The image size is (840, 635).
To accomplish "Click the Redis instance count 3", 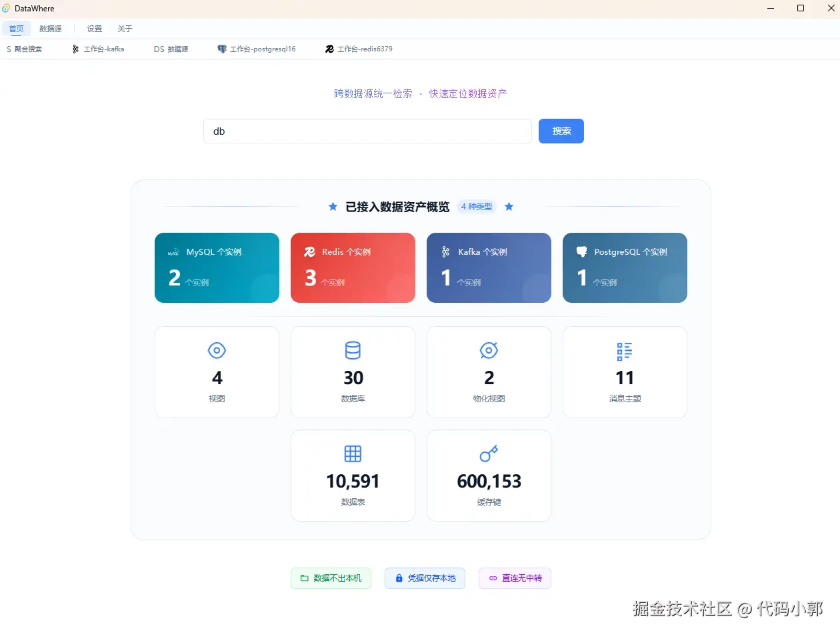I will click(311, 277).
